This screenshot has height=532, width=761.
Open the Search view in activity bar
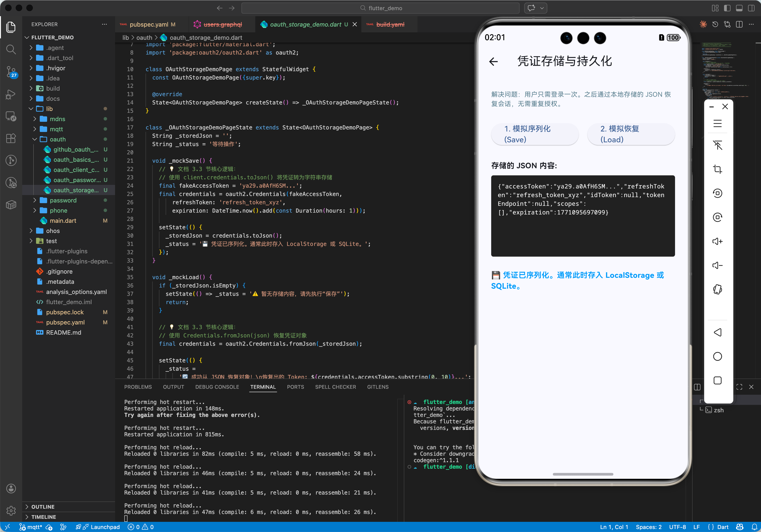click(11, 49)
